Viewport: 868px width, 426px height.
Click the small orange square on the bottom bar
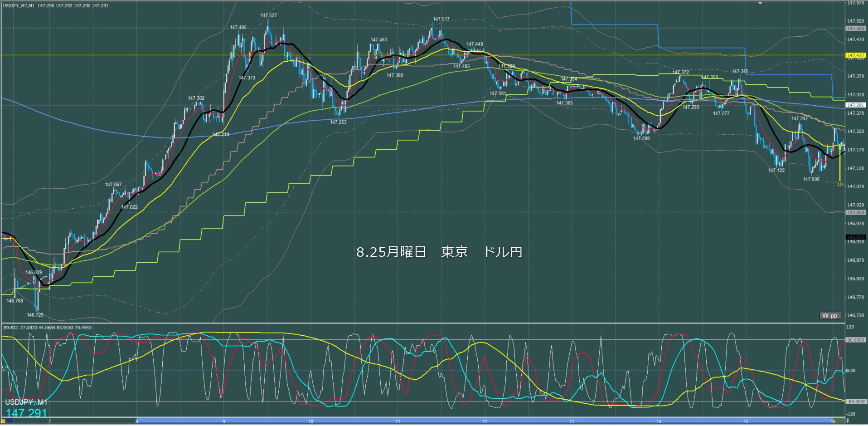tap(4, 421)
